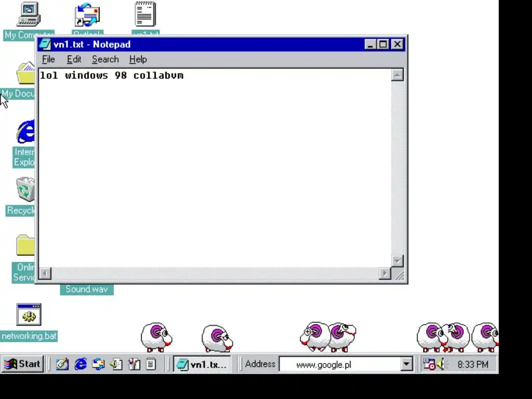This screenshot has width=532, height=399.
Task: Click the vn1.tx... taskbar button
Action: click(x=202, y=364)
